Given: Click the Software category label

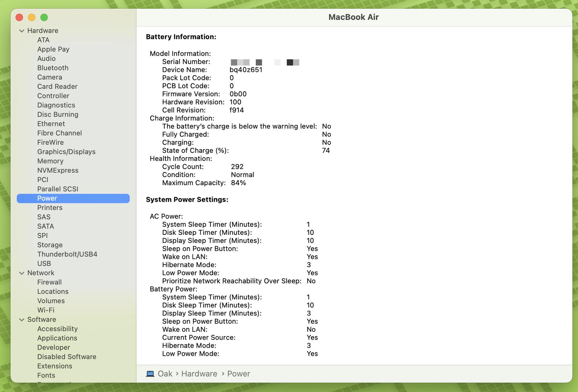Looking at the screenshot, I should [x=42, y=319].
